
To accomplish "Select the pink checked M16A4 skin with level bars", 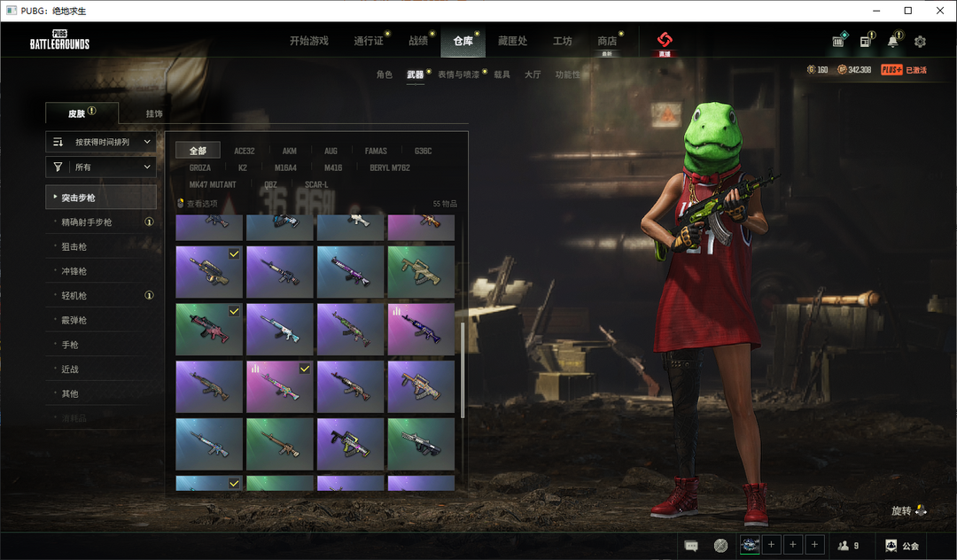I will click(x=279, y=386).
